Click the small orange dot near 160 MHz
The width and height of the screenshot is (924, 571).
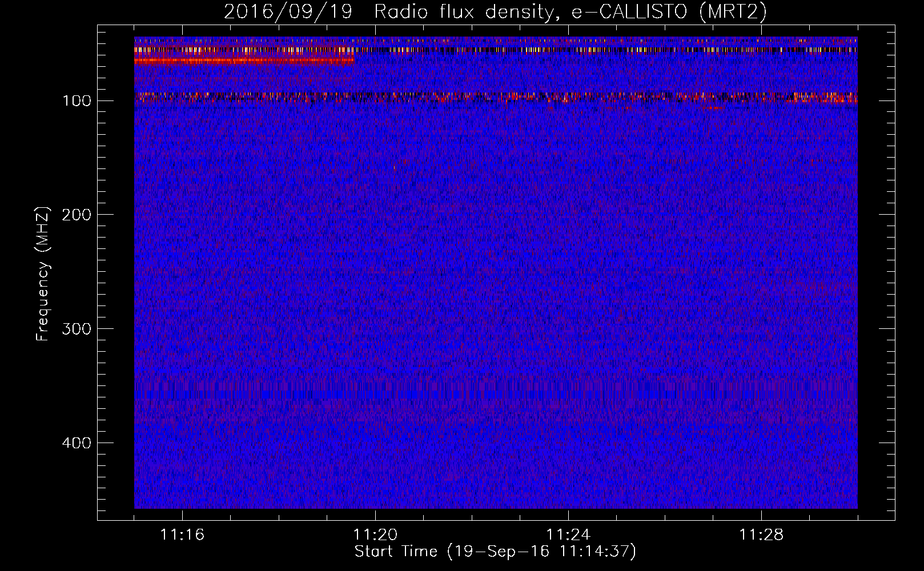[x=394, y=168]
